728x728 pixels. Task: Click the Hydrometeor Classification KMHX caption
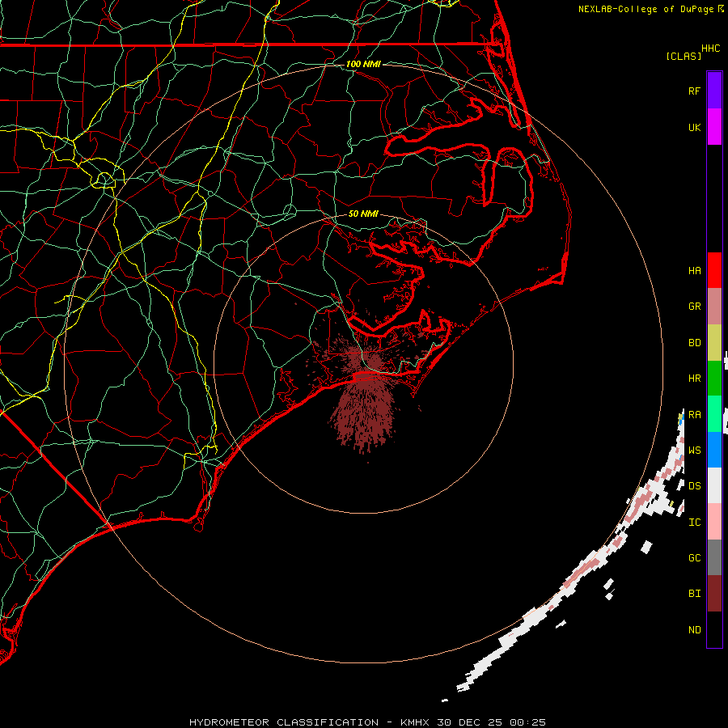point(367,722)
